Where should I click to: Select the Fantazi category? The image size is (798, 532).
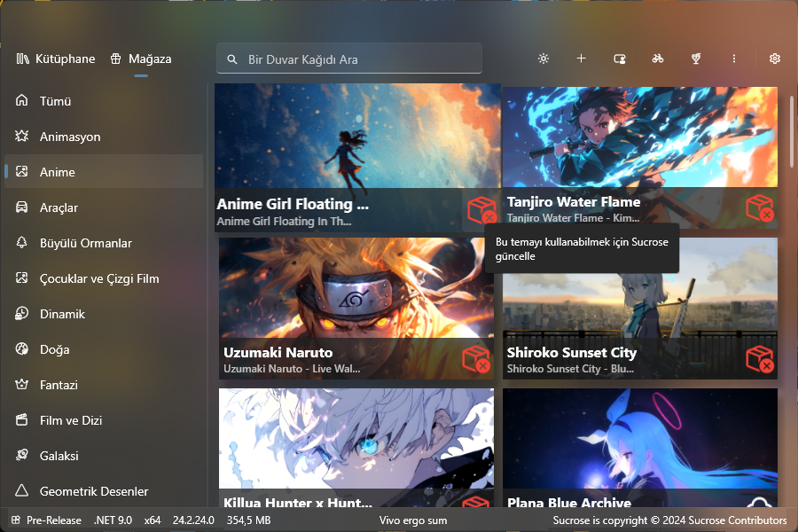[104, 385]
